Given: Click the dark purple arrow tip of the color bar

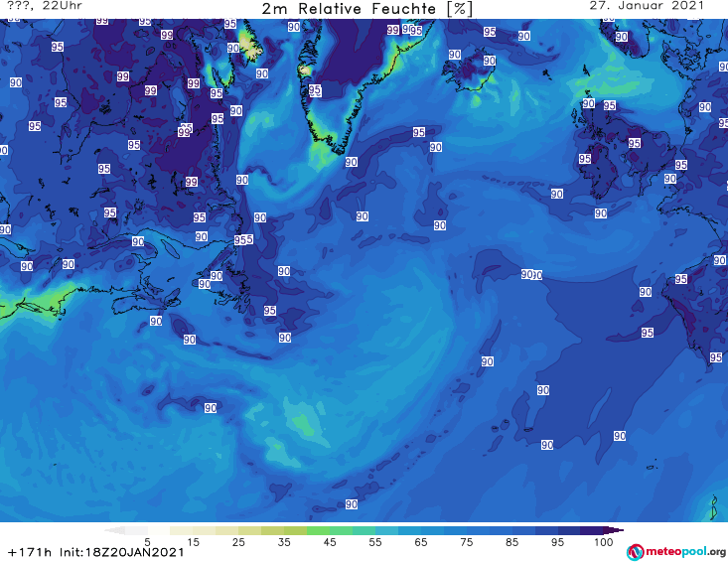Looking at the screenshot, I should pyautogui.click(x=616, y=530).
